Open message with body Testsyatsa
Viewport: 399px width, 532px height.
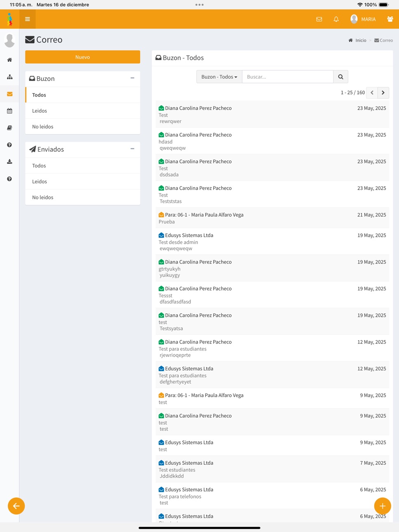tap(272, 322)
